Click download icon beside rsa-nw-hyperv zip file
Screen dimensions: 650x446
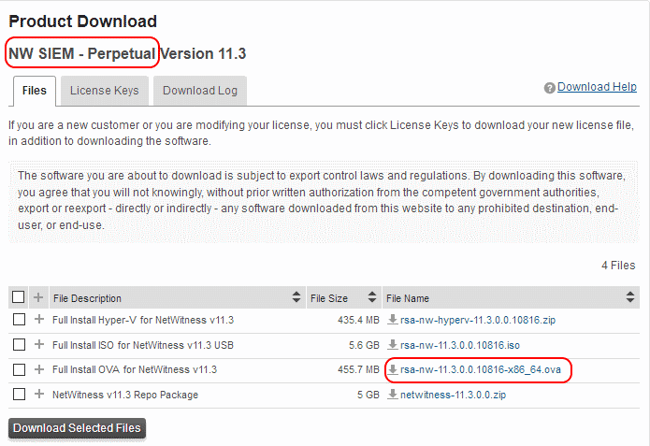[x=392, y=320]
